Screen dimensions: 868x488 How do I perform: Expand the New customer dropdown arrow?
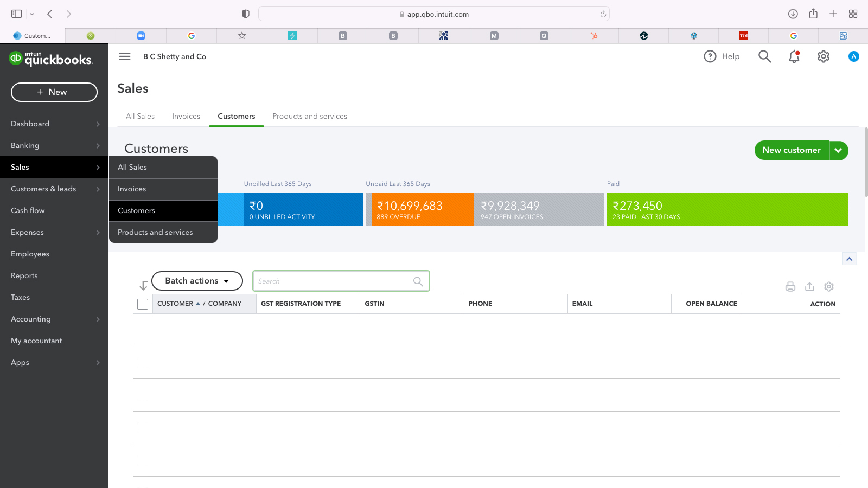[838, 151]
